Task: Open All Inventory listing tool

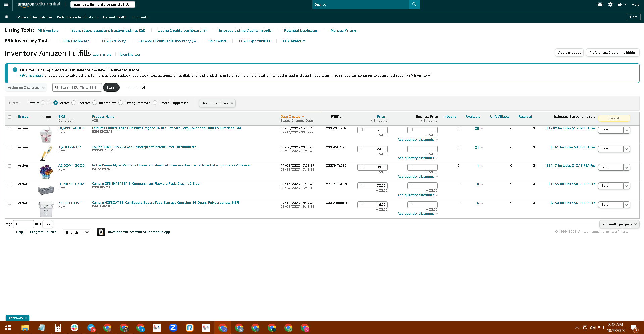Action: coord(48,30)
